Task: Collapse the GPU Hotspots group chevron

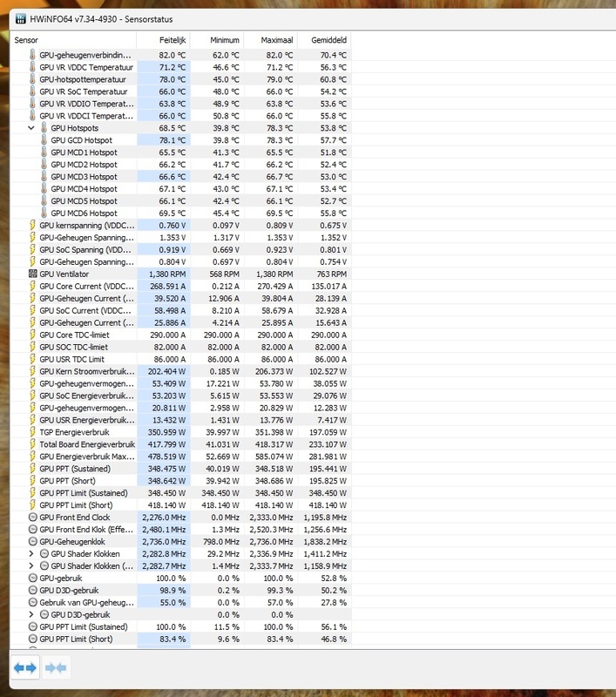Action: point(31,128)
